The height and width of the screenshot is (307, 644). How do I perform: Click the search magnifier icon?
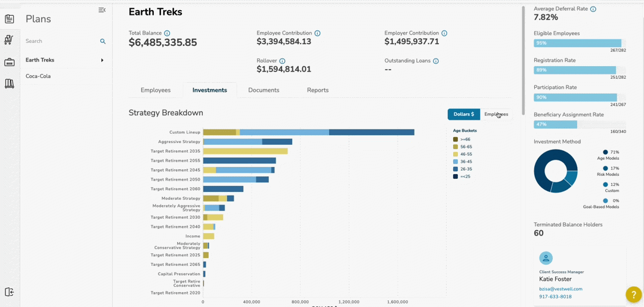pyautogui.click(x=103, y=42)
